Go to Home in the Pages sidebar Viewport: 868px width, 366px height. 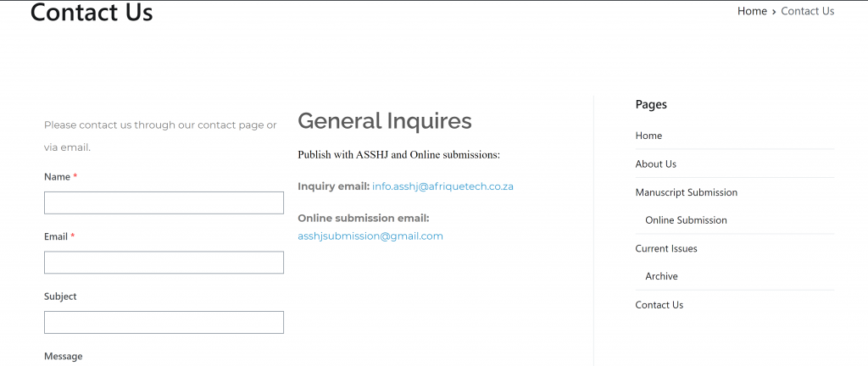point(648,136)
